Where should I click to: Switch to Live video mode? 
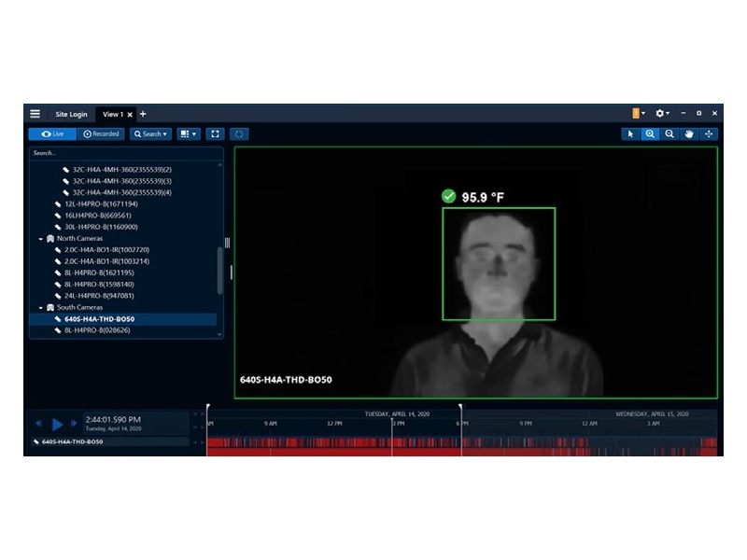point(52,134)
